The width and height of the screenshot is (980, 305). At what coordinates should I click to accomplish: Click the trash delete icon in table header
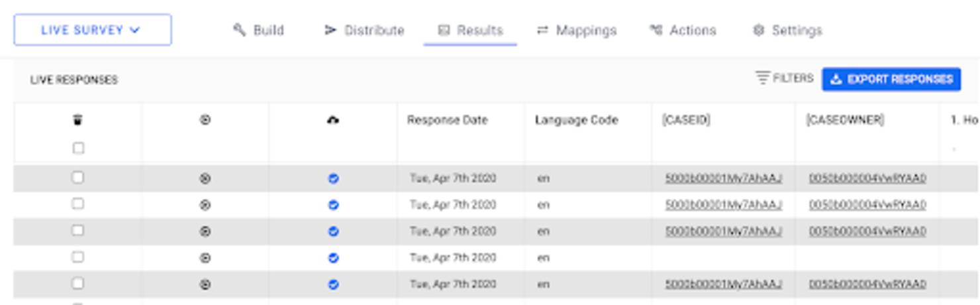(x=78, y=120)
